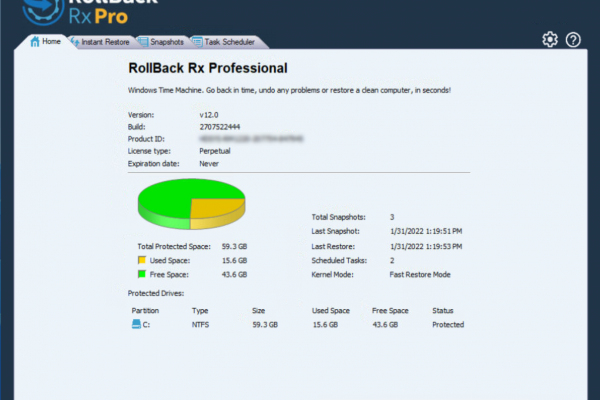The height and width of the screenshot is (400, 600).
Task: Click the Fast Restore Mode value
Action: point(420,274)
